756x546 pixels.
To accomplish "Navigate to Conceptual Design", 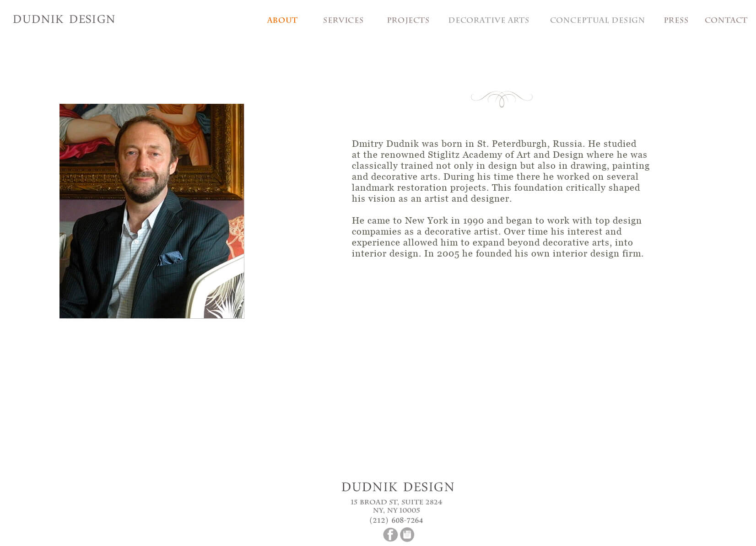I will pos(597,20).
